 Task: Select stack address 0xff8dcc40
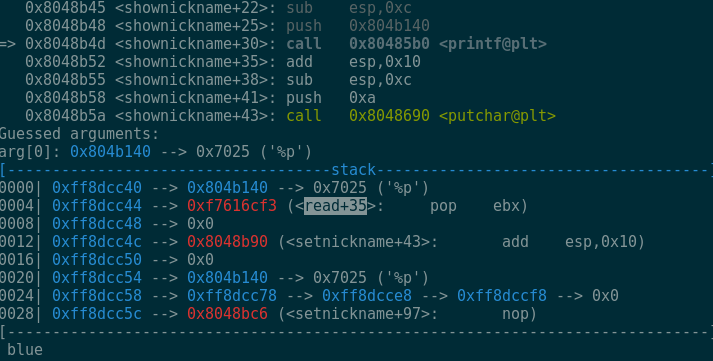coord(97,188)
